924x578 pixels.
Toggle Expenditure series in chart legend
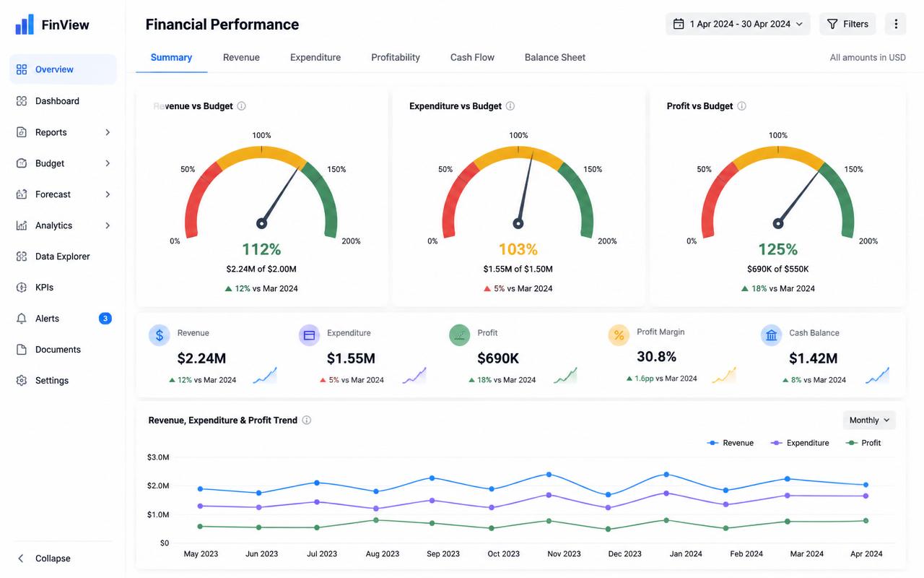800,443
